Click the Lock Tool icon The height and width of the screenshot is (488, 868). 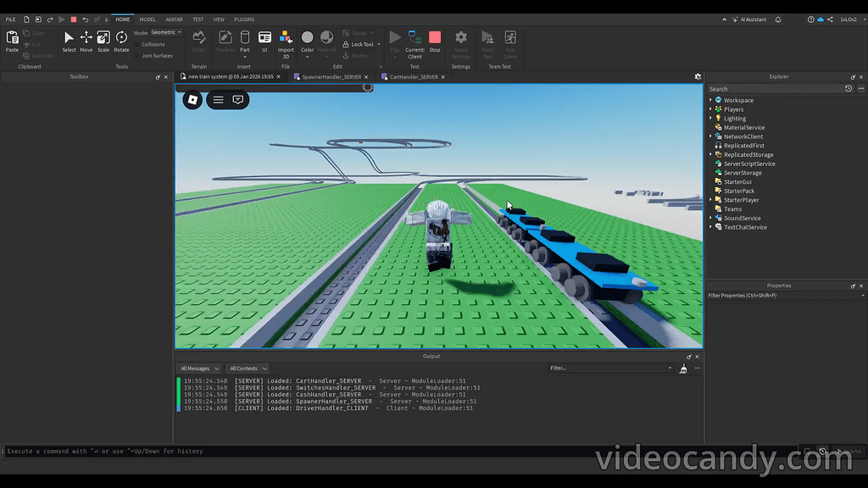click(346, 44)
